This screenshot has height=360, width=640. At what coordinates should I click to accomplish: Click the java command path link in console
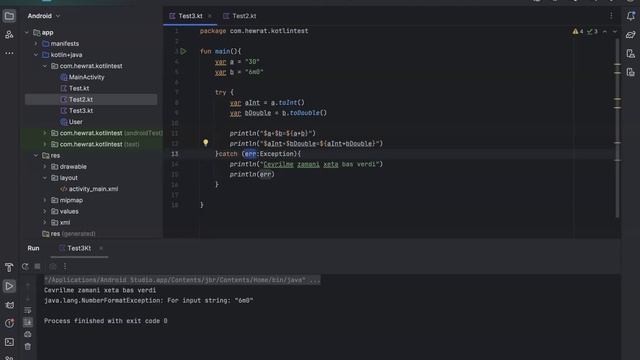(182, 280)
